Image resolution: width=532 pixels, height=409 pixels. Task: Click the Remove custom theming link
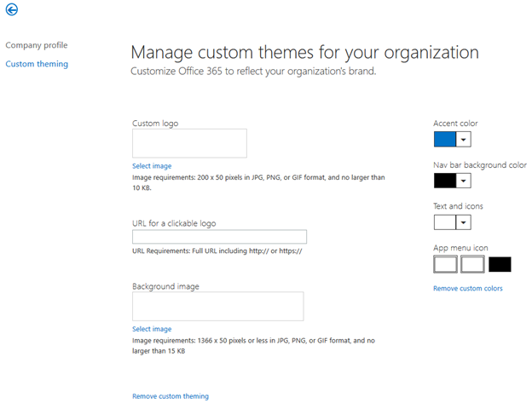[171, 396]
